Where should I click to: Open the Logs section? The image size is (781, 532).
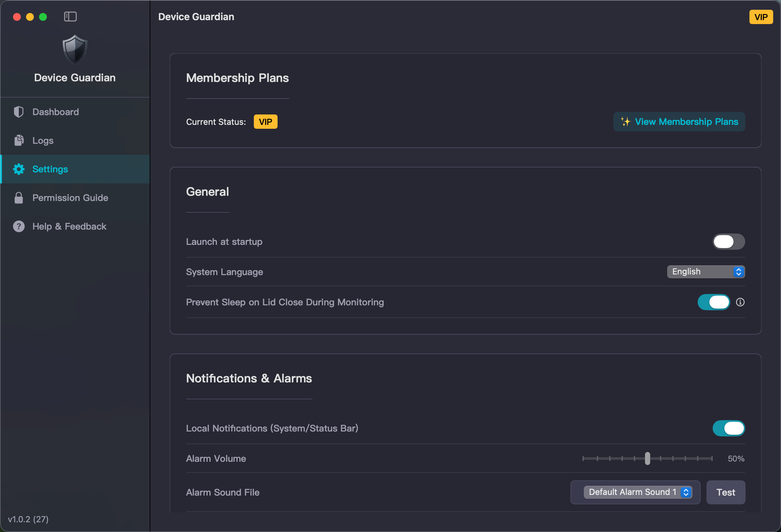75,140
